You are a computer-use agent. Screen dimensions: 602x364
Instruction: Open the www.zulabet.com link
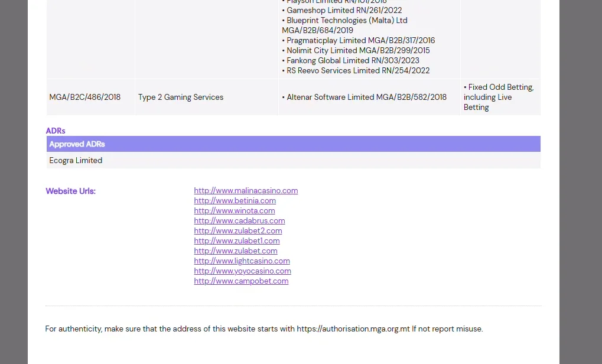(235, 251)
